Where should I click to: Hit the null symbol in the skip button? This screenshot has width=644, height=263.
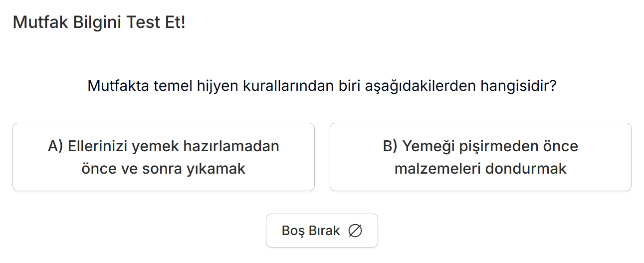tap(355, 231)
